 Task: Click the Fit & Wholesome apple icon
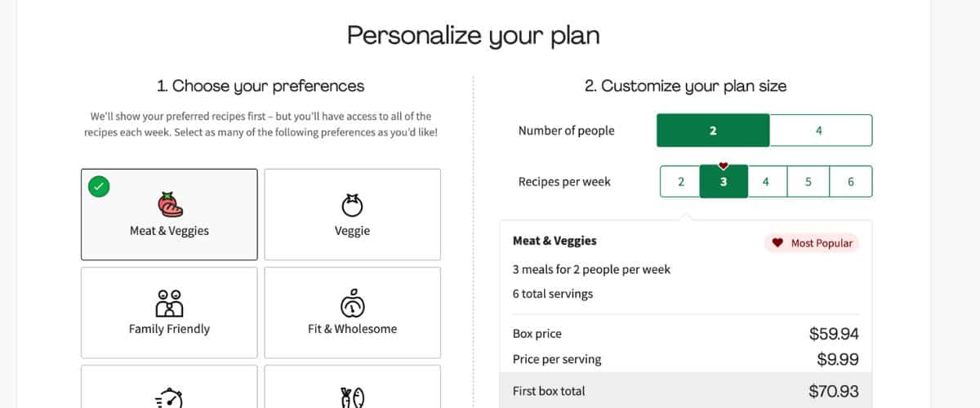352,302
